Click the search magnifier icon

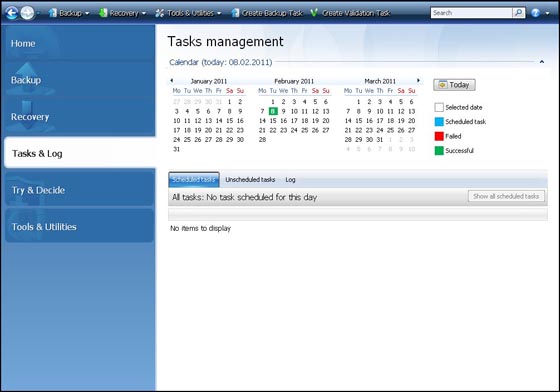pos(518,13)
